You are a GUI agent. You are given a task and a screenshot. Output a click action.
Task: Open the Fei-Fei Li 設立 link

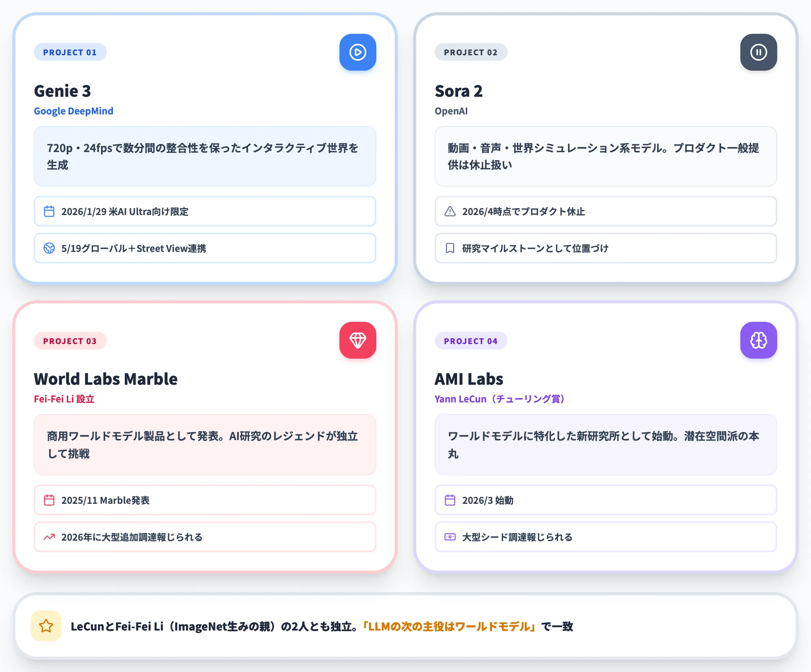click(64, 399)
